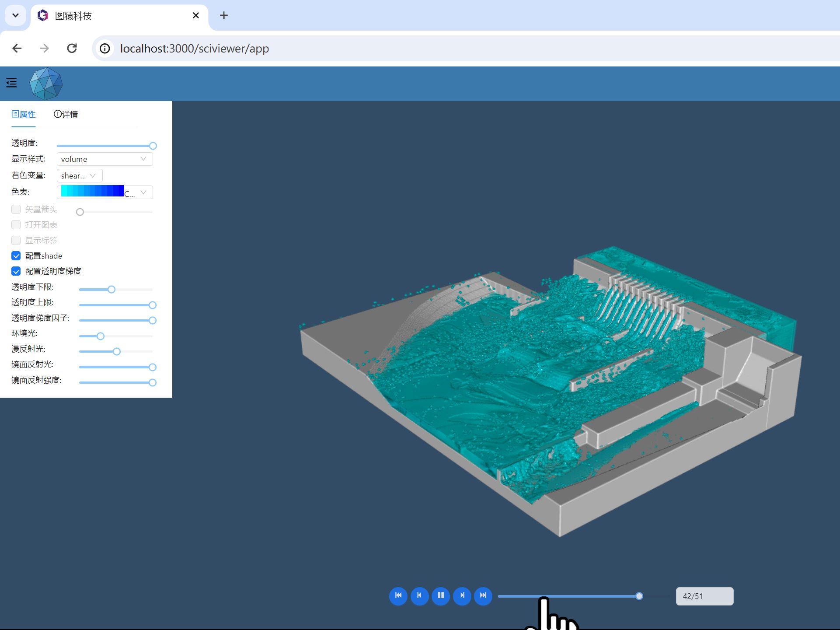The image size is (840, 630).
Task: Uncheck the 配置shade checkbox
Action: pyautogui.click(x=16, y=255)
